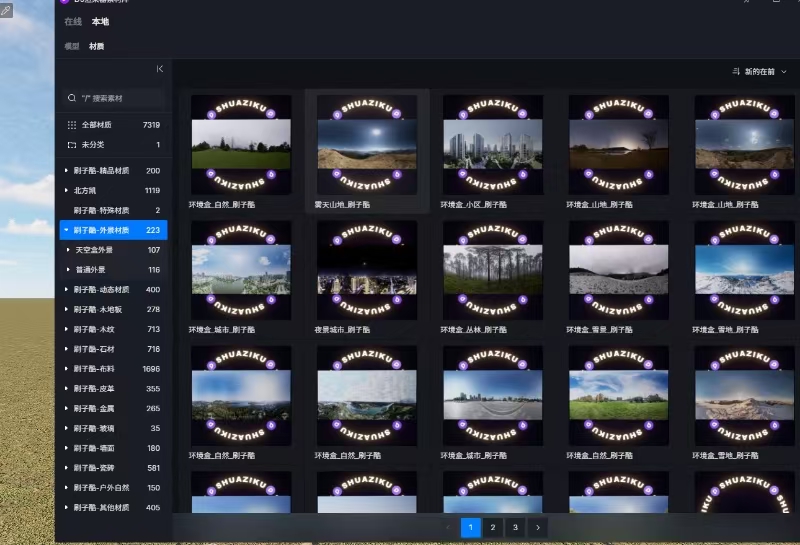Viewport: 800px width, 545px height.
Task: Select the 雾天山地_刷子酷 thumbnail
Action: pyautogui.click(x=367, y=145)
